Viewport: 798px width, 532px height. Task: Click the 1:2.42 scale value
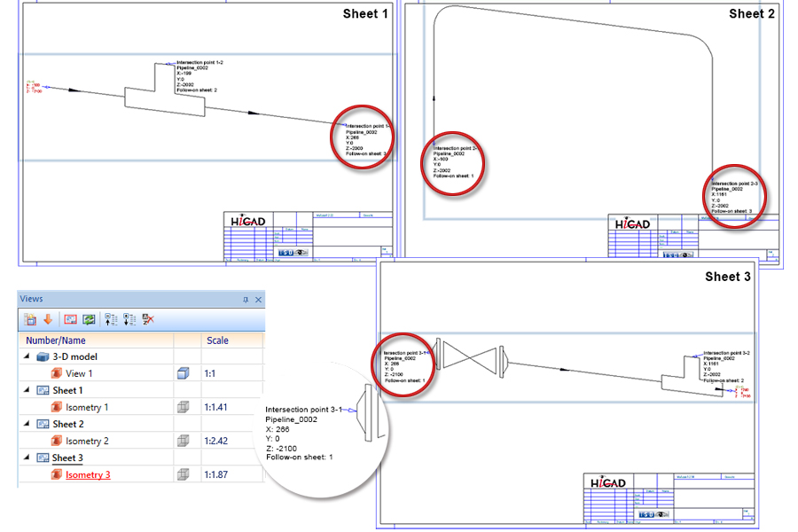tap(215, 441)
